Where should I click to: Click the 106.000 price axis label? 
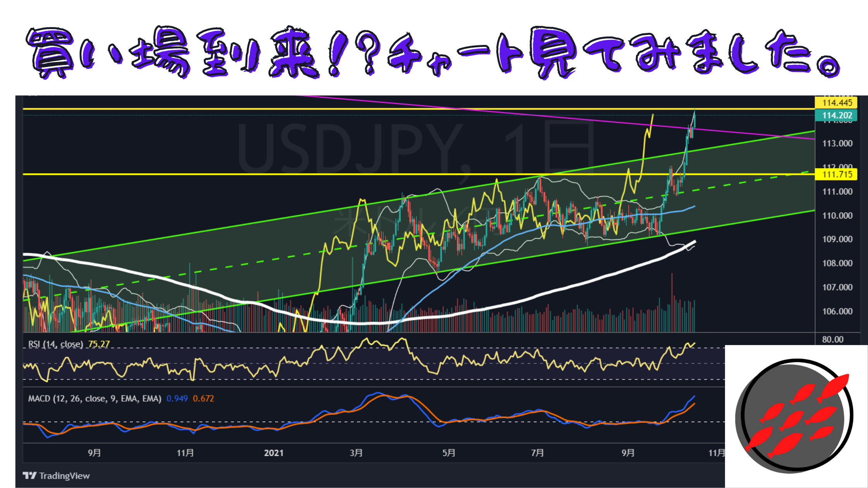pyautogui.click(x=837, y=311)
